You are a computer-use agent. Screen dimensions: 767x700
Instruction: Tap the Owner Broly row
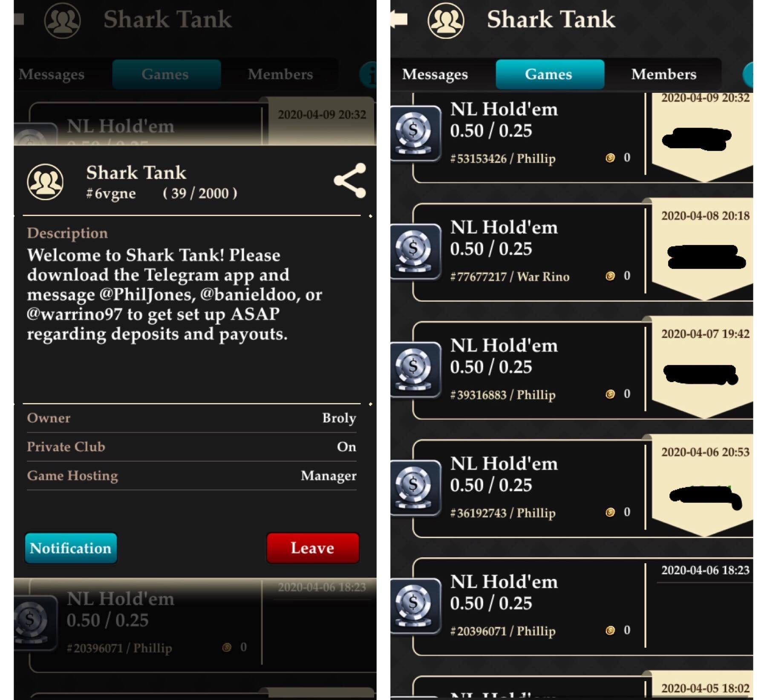191,418
